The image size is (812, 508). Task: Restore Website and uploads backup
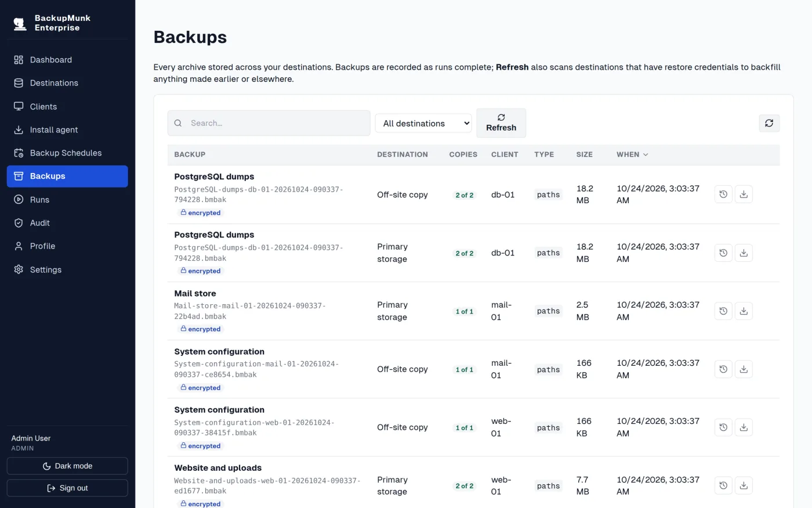coord(723,485)
